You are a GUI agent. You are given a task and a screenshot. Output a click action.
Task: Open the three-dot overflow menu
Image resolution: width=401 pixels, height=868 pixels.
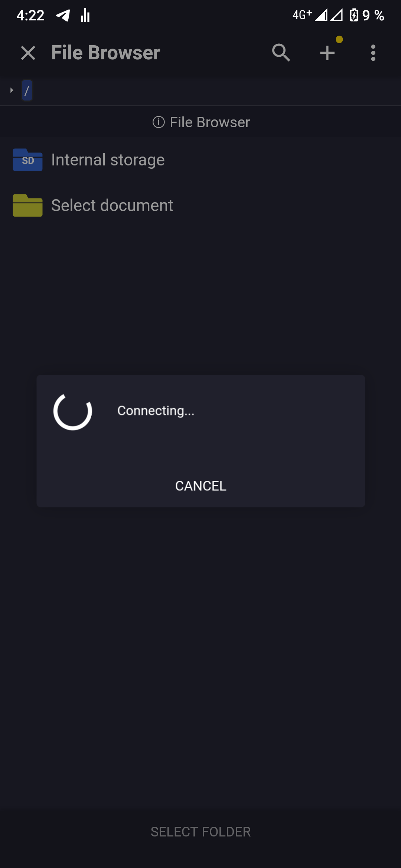(373, 53)
